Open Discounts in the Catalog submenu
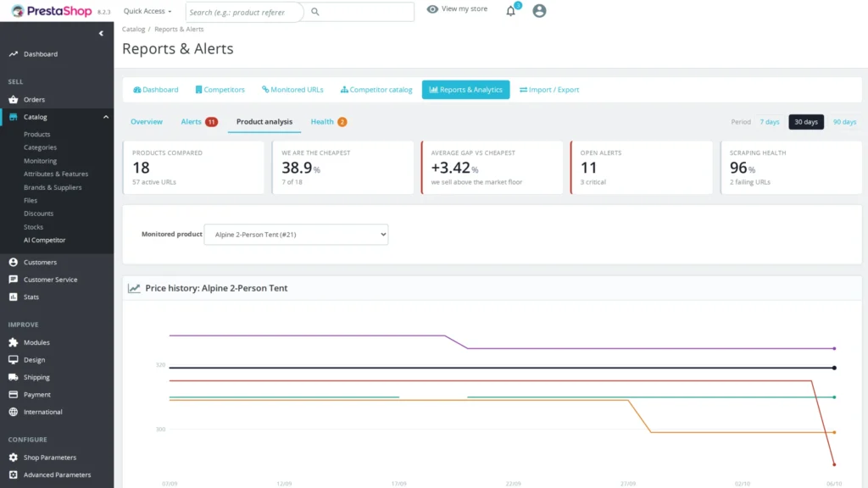Screen dimensions: 868x488 coord(39,213)
